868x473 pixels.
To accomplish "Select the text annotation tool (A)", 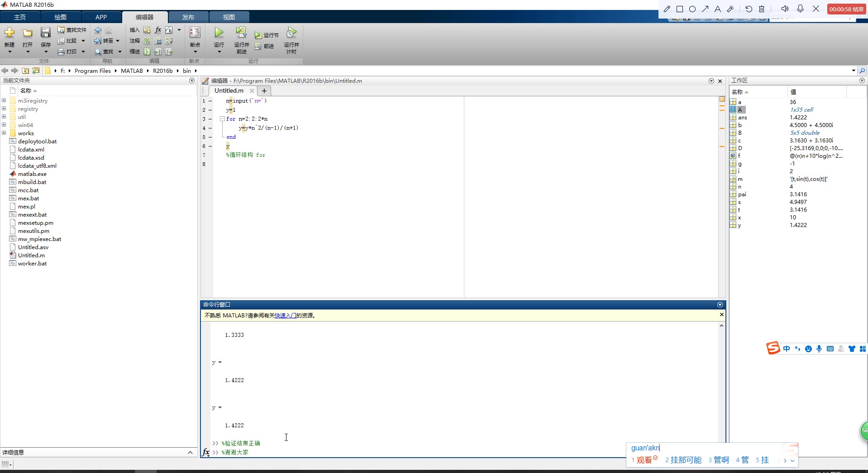I will tap(718, 9).
